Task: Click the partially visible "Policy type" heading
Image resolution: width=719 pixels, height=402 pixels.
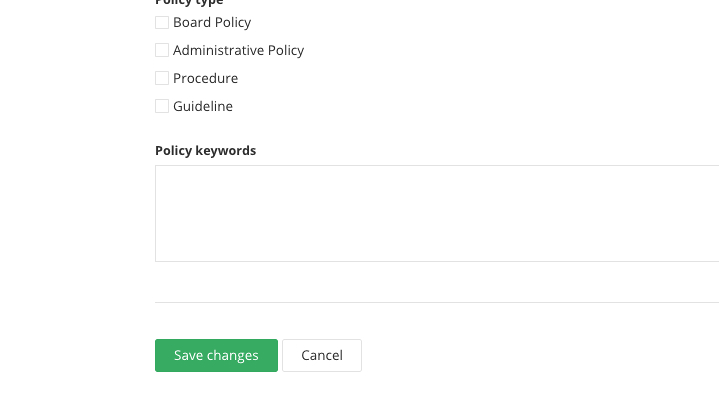Action: tap(189, 3)
